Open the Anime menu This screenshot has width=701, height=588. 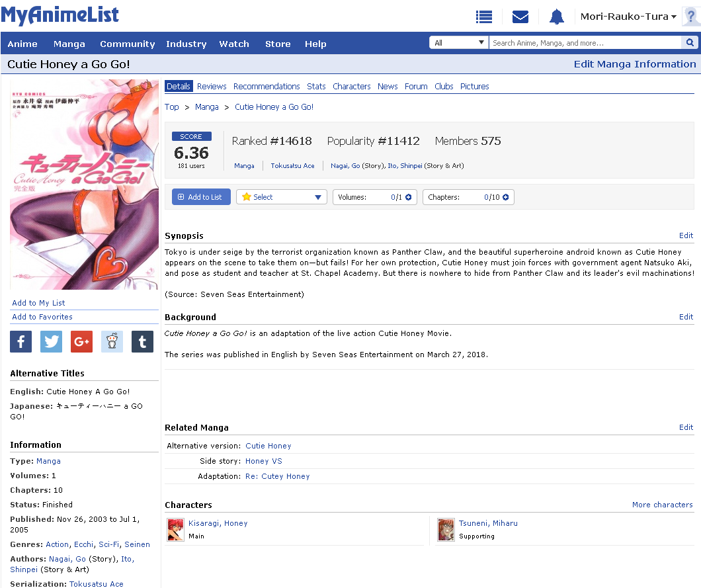(x=22, y=44)
